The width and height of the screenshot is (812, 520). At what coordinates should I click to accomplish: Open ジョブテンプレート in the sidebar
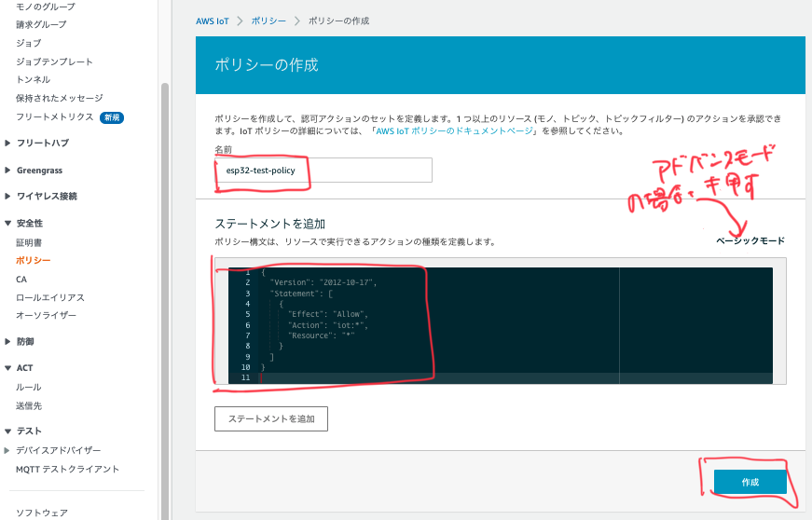pyautogui.click(x=54, y=62)
